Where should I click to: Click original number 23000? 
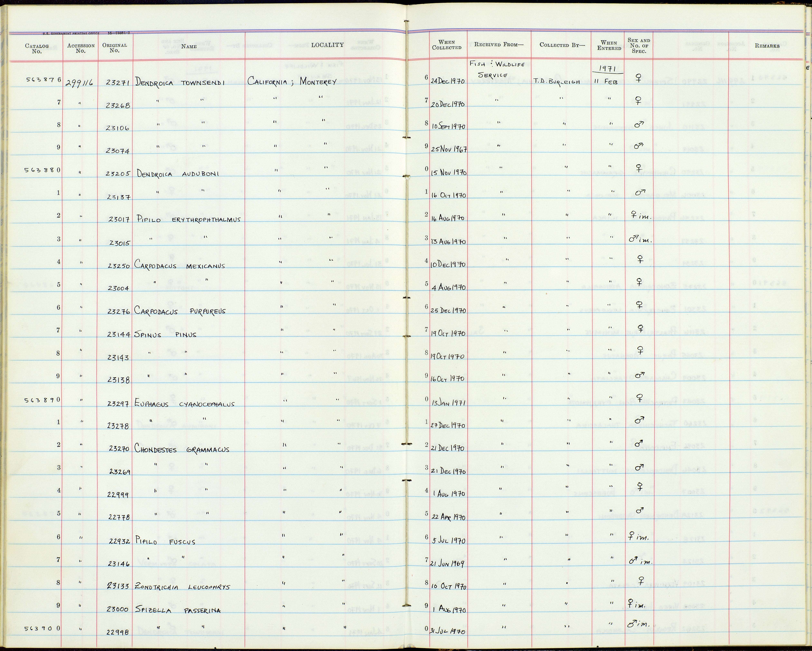click(118, 609)
